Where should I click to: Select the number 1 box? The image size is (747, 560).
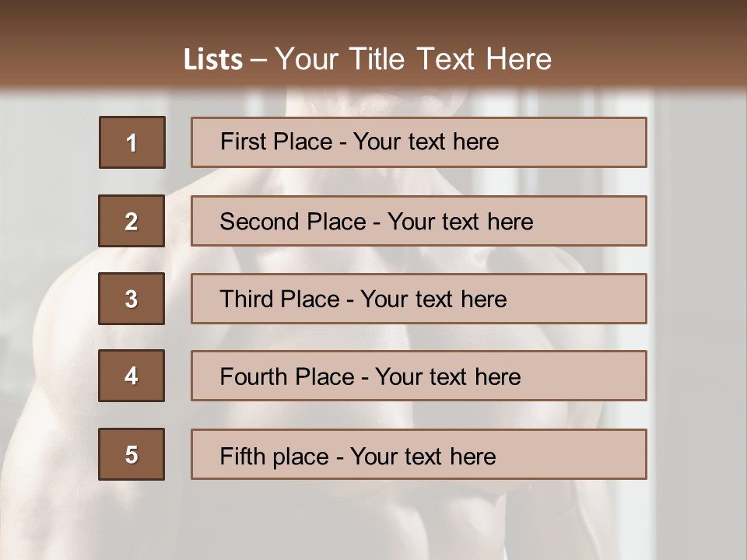coord(132,142)
